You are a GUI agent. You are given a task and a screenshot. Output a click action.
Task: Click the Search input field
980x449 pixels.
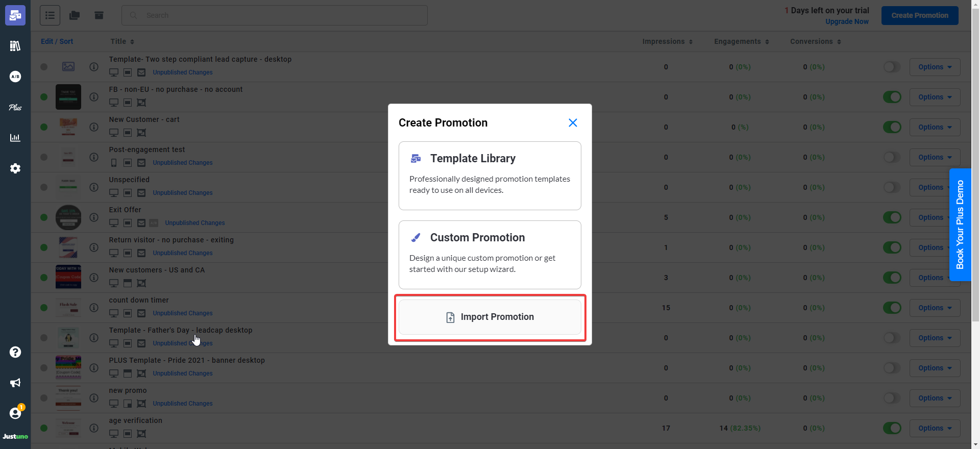click(x=281, y=15)
